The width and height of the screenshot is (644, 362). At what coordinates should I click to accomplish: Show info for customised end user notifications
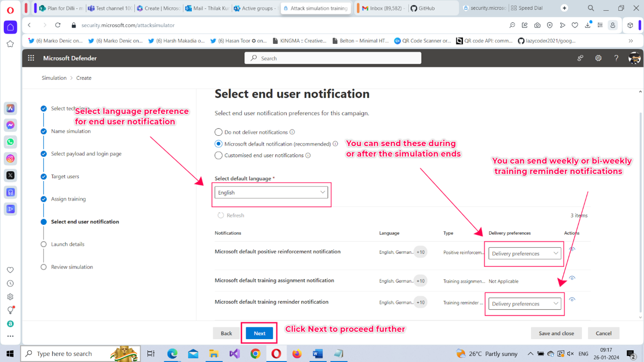tap(308, 155)
